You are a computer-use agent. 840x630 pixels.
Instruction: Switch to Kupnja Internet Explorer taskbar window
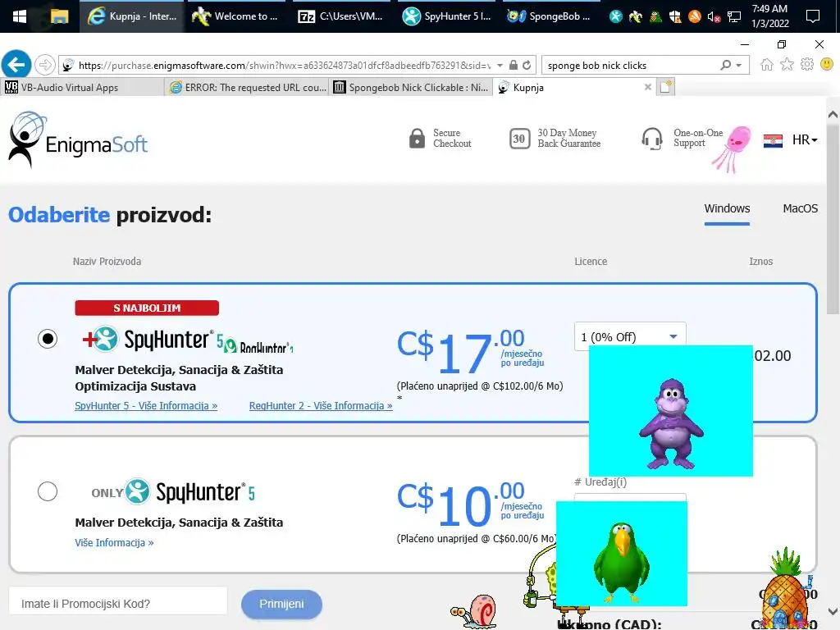click(x=132, y=16)
